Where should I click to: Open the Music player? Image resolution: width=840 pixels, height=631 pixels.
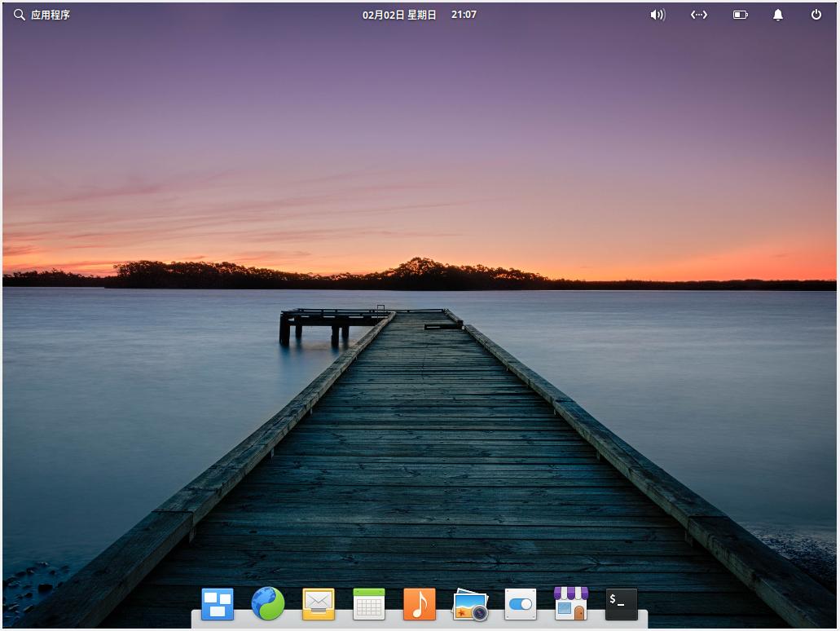pos(419,603)
